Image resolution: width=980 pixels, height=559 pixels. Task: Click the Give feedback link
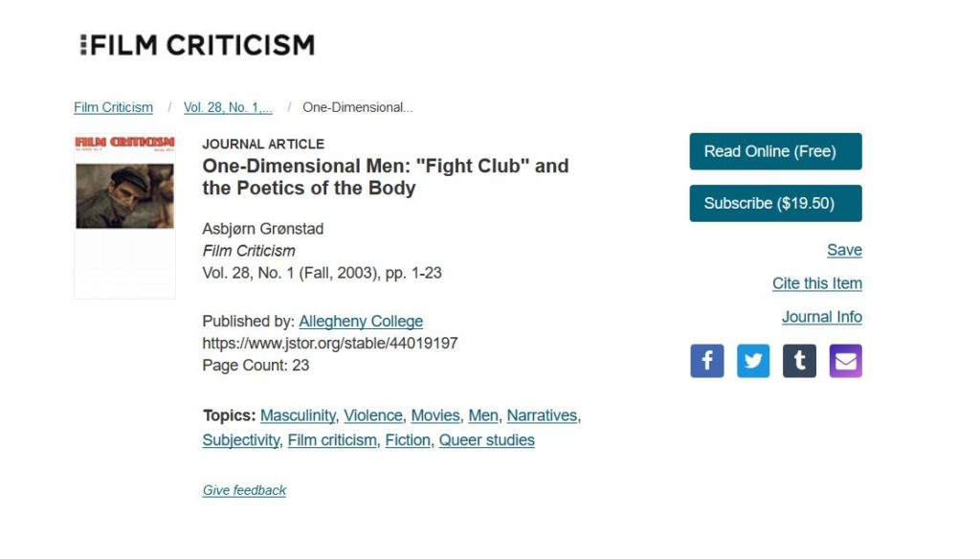coord(244,490)
